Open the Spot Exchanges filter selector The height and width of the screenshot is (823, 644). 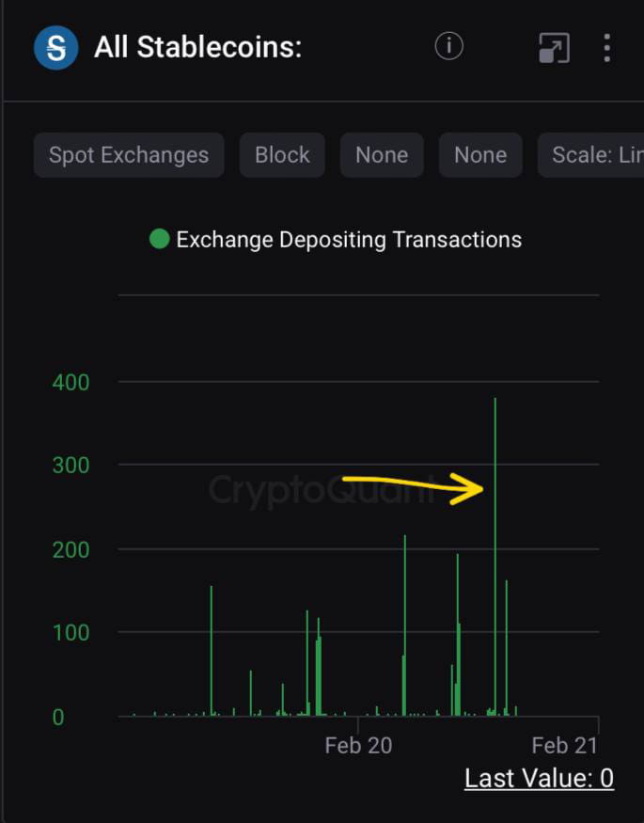[x=128, y=154]
